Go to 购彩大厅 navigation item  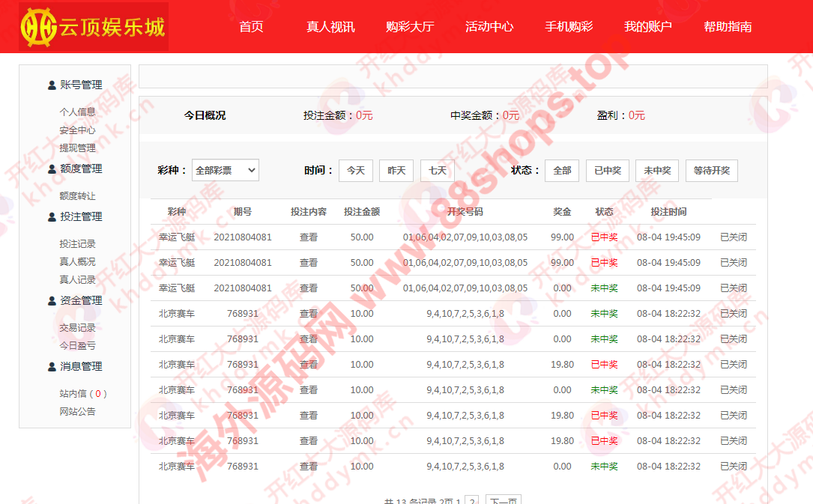[410, 27]
